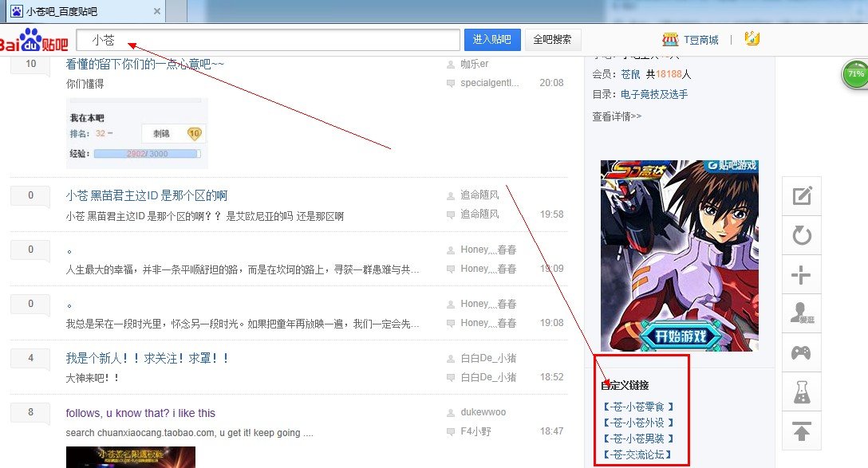Click the lab flask icon
The height and width of the screenshot is (468, 868).
(801, 392)
